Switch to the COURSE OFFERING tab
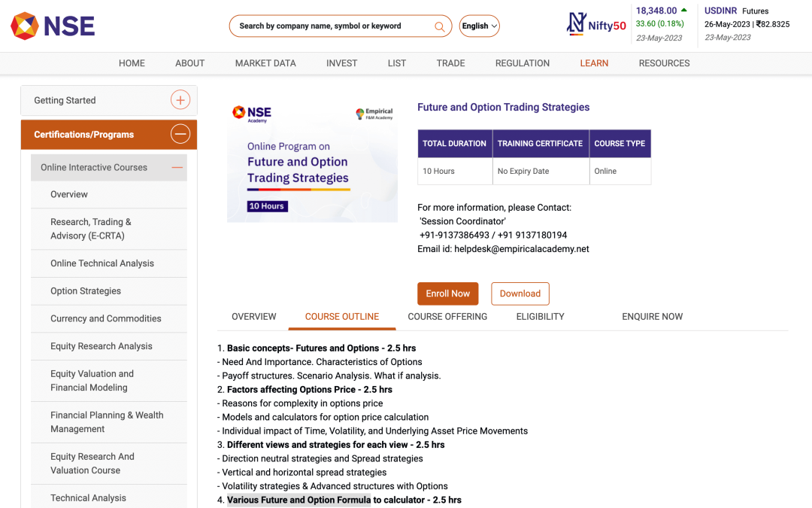 447,317
